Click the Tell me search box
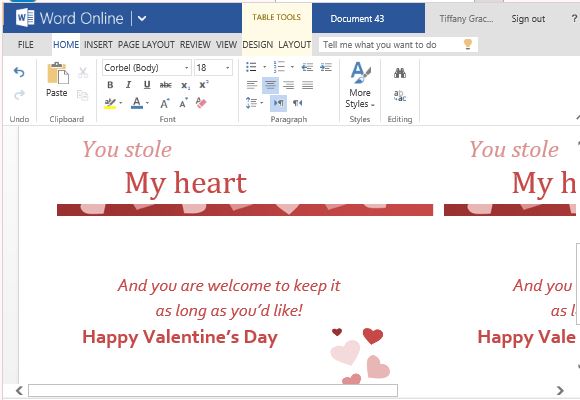The image size is (580, 400). tap(398, 45)
